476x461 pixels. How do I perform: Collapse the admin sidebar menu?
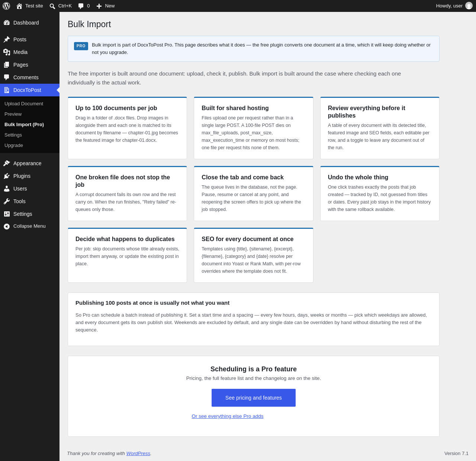click(x=30, y=226)
